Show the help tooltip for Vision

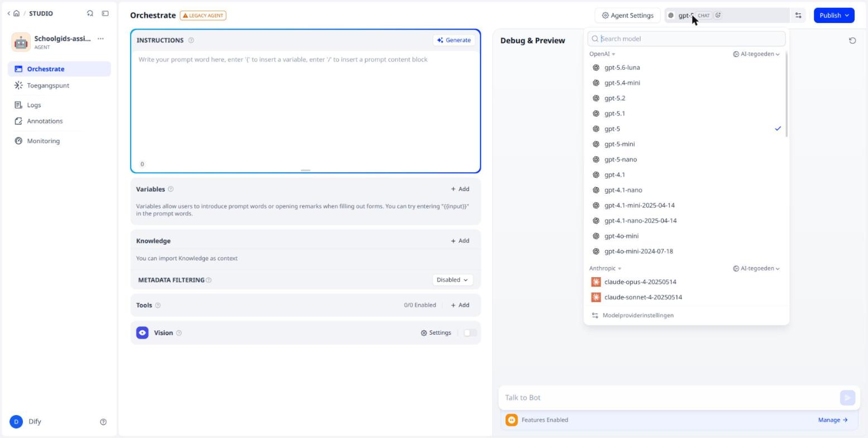coord(179,333)
